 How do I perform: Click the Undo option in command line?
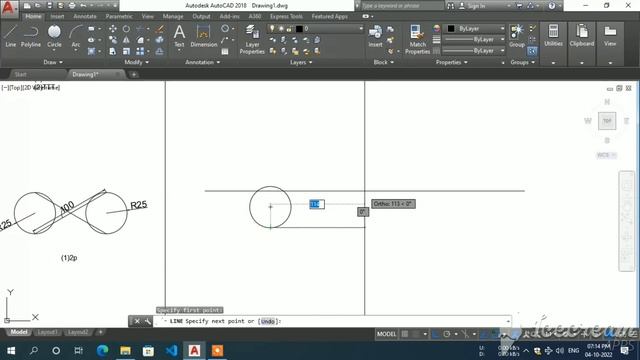[x=268, y=321]
